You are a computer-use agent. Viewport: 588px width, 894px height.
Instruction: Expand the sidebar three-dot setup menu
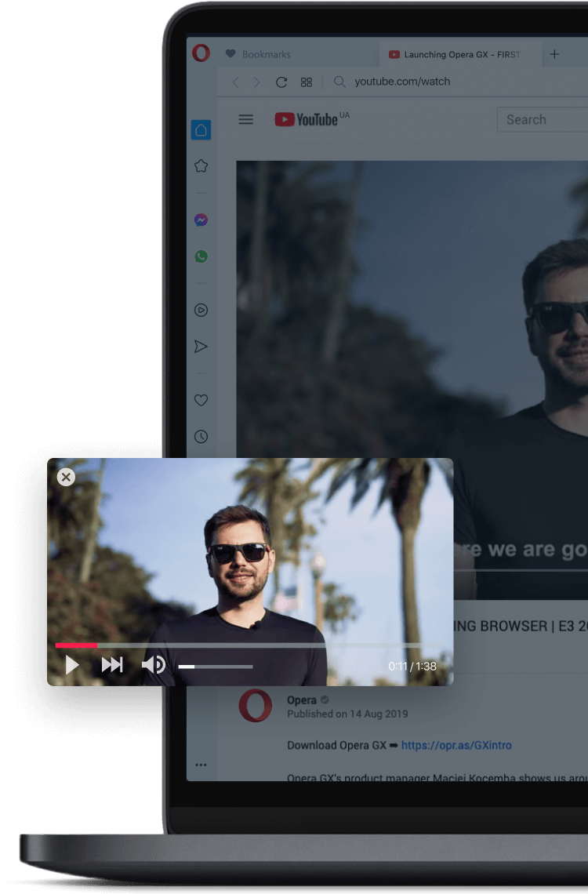201,765
